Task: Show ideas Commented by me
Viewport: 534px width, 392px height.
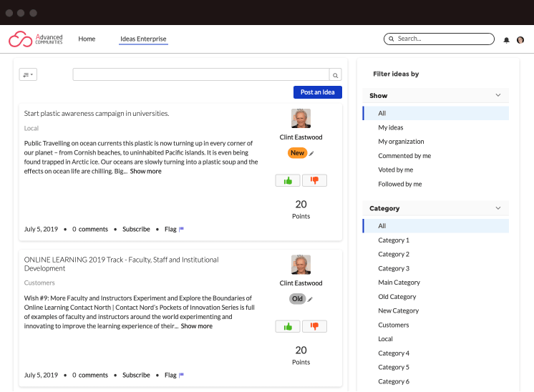Action: (x=404, y=156)
